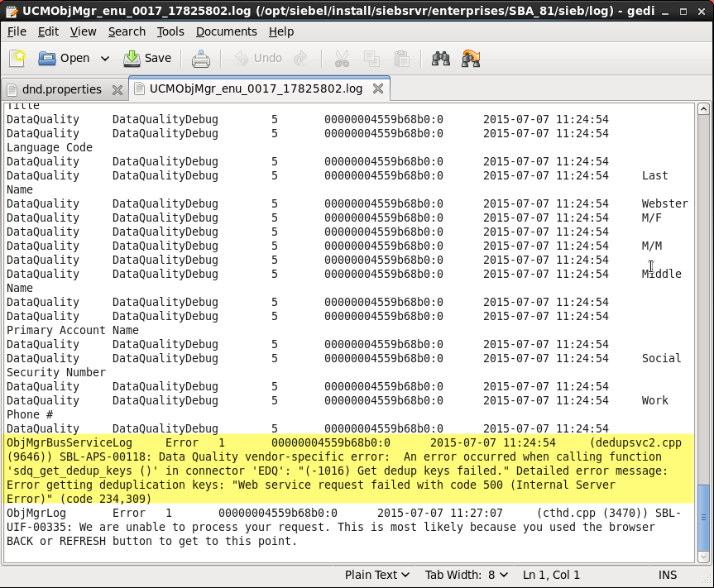The height and width of the screenshot is (588, 714).
Task: Redo the last undone edit
Action: (x=299, y=58)
